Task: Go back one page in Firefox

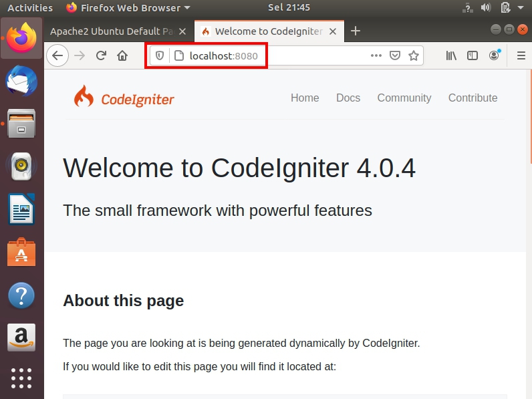Action: (x=57, y=55)
